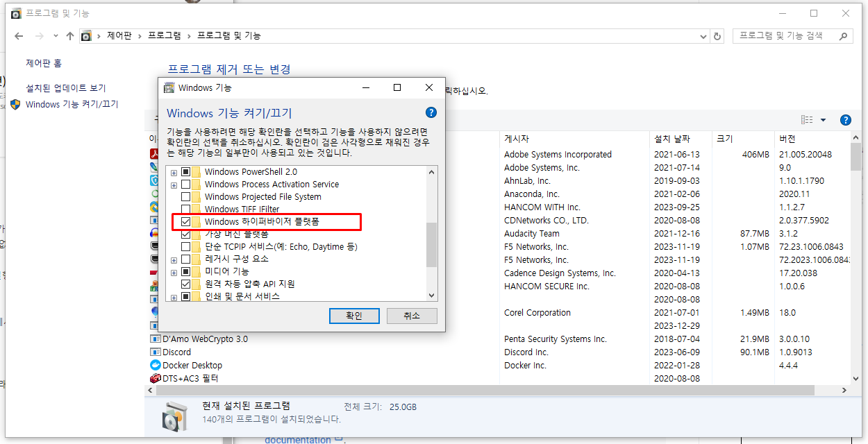Uncheck the 가상 머신 플랫폼 checkbox
The height and width of the screenshot is (444, 868).
pos(185,234)
